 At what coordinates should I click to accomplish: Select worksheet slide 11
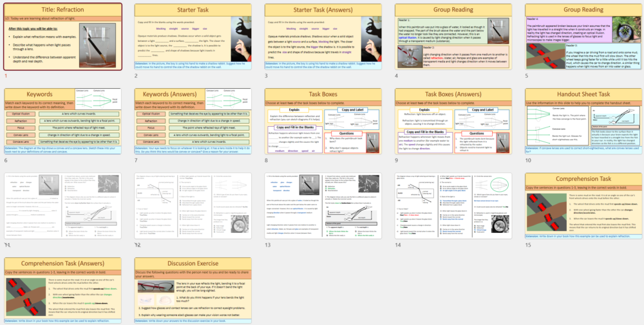(x=63, y=205)
